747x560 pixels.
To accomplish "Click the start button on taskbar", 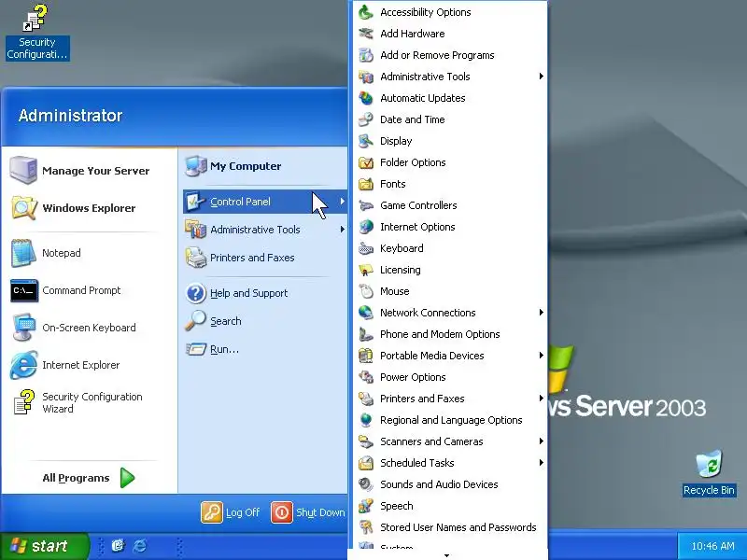I will point(44,546).
